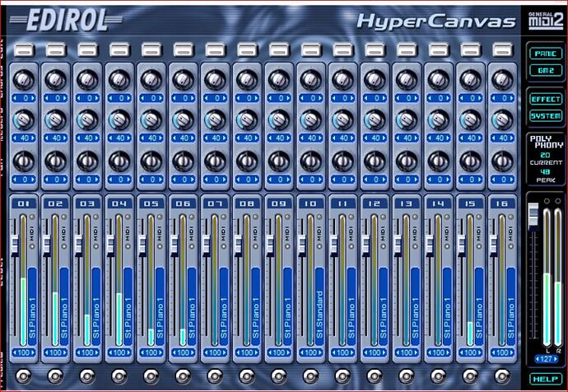Increase master volume 127 with the right arrow
This screenshot has width=568, height=392.
[555, 359]
